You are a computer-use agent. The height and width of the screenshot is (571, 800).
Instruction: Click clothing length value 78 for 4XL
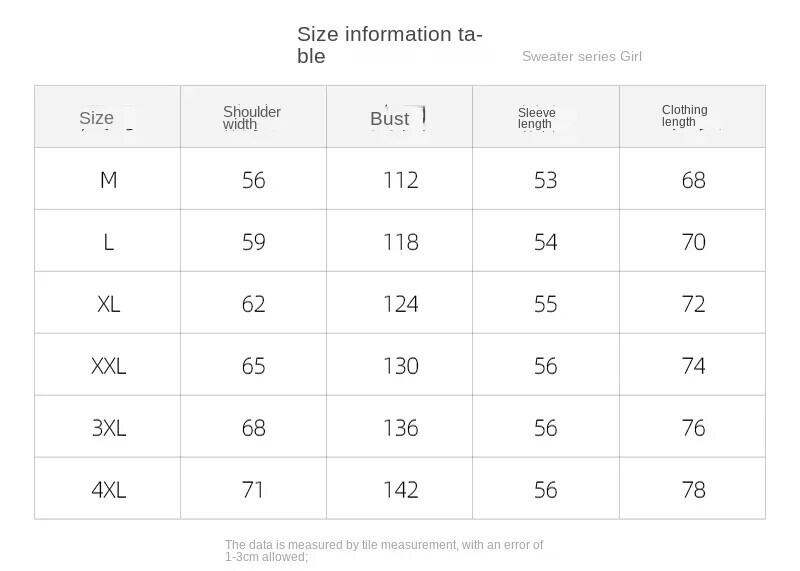[x=693, y=490]
